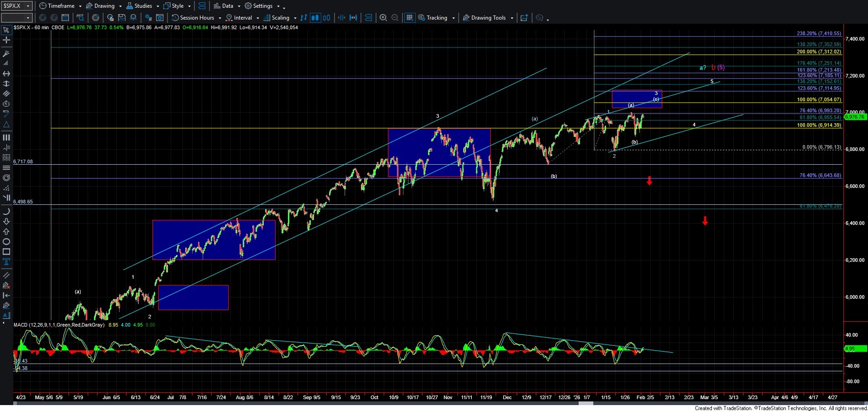Toggle the grid lines button
Viewport: 868px width, 411px height.
(x=409, y=18)
